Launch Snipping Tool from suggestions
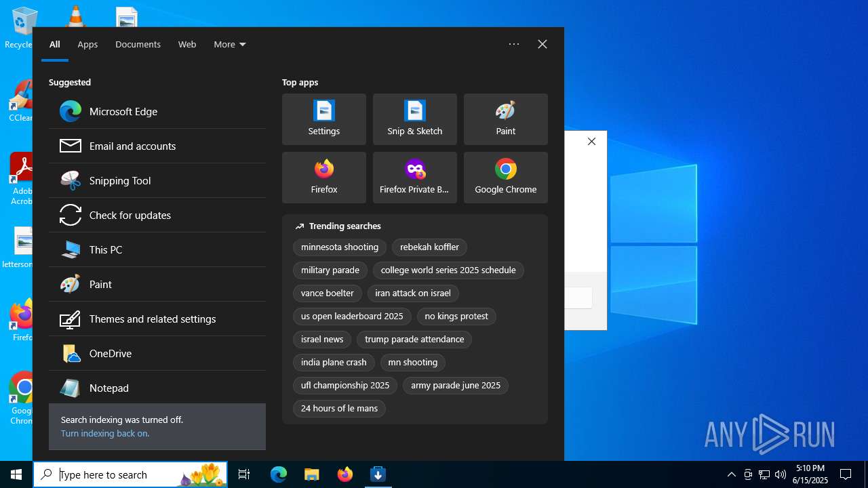This screenshot has height=488, width=868. click(x=157, y=181)
